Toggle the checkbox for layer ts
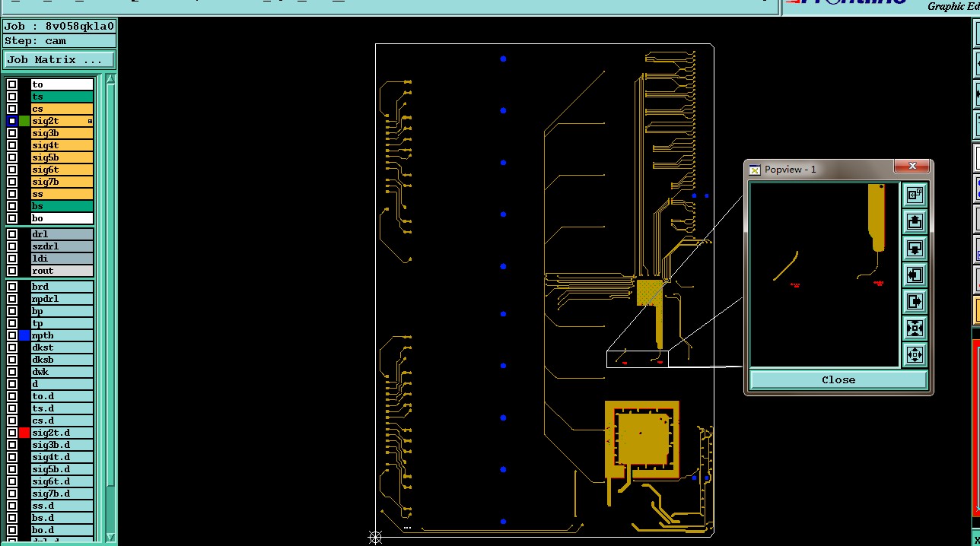 point(12,97)
